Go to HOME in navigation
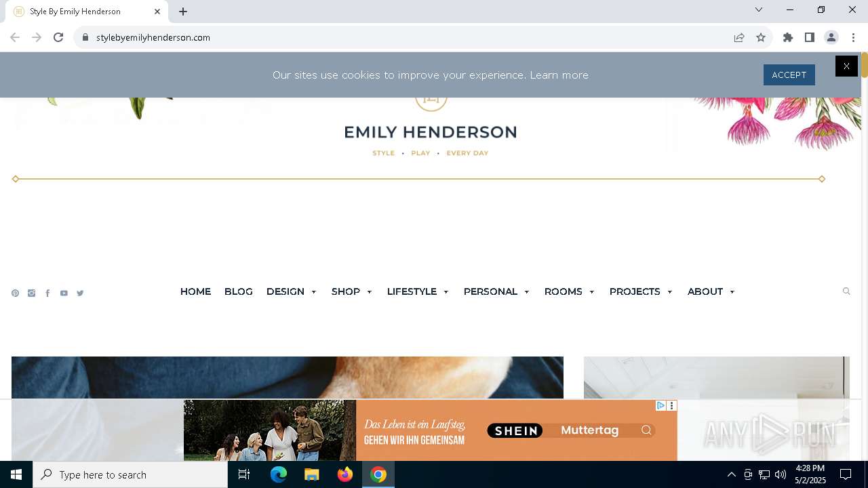 (195, 291)
